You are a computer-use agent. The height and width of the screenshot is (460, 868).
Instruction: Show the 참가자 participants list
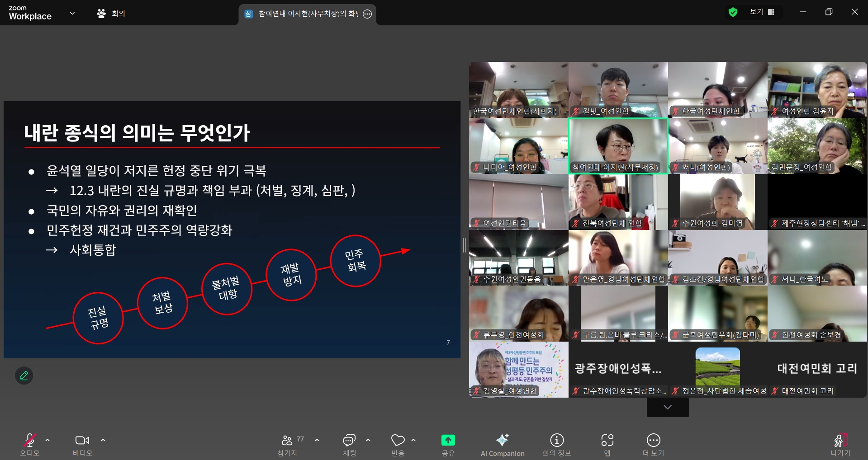coord(287,444)
